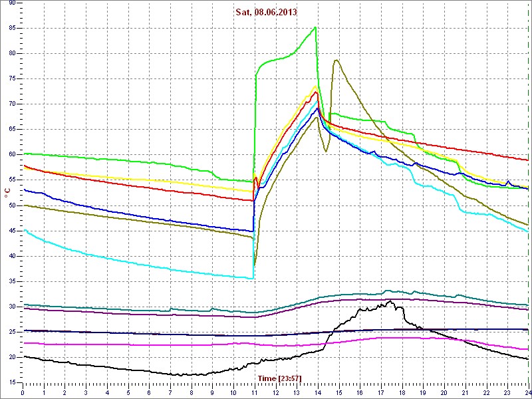Select the 60 label on temperature axis
532x399 pixels.
click(11, 155)
